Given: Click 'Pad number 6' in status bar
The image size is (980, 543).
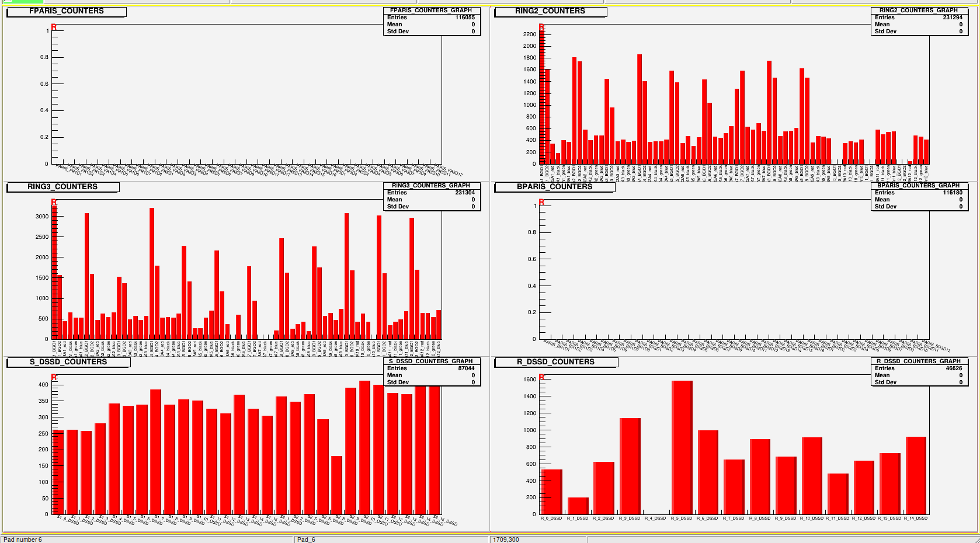Looking at the screenshot, I should [23, 539].
